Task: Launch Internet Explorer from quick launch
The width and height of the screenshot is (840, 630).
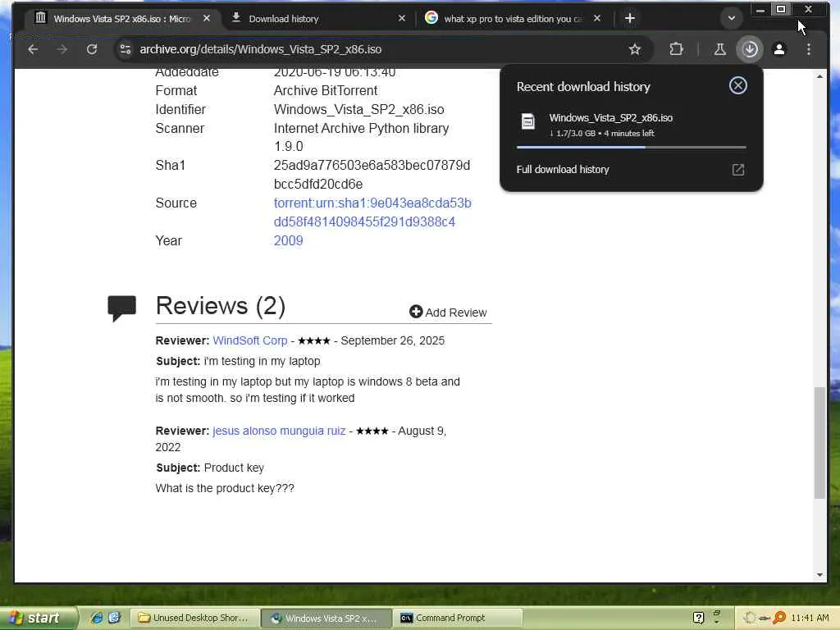Action: pos(97,619)
